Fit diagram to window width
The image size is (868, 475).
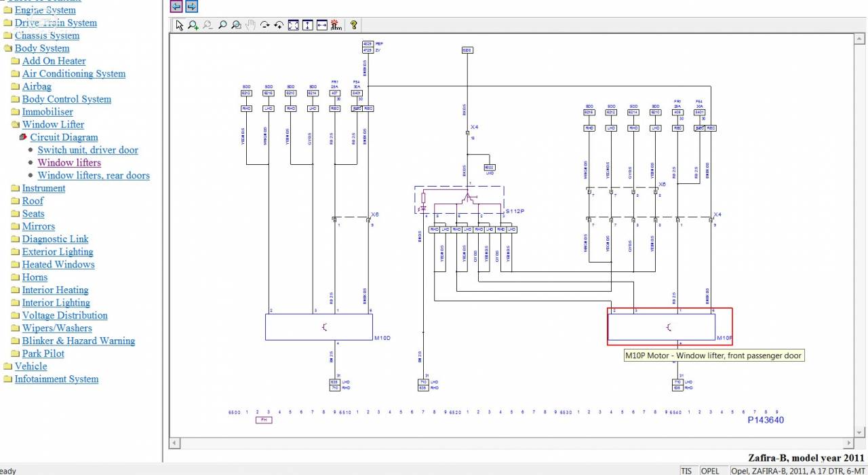tap(321, 25)
